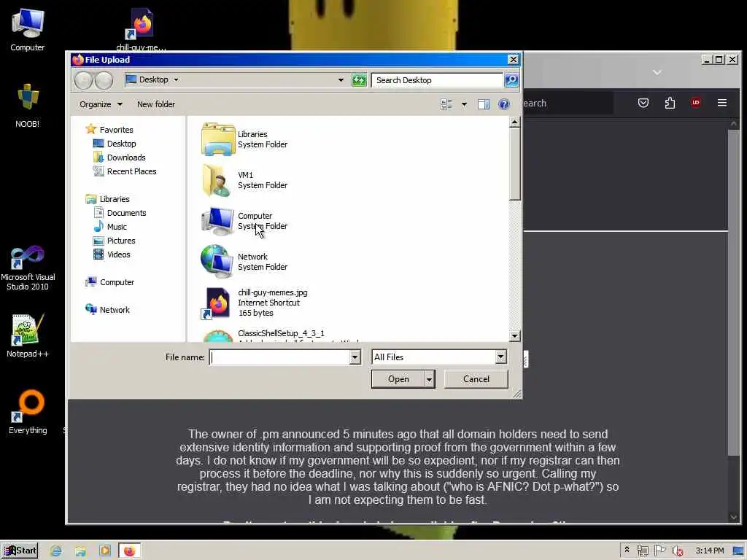This screenshot has height=560, width=747.
Task: Click the Everything desktop shortcut
Action: 28,412
